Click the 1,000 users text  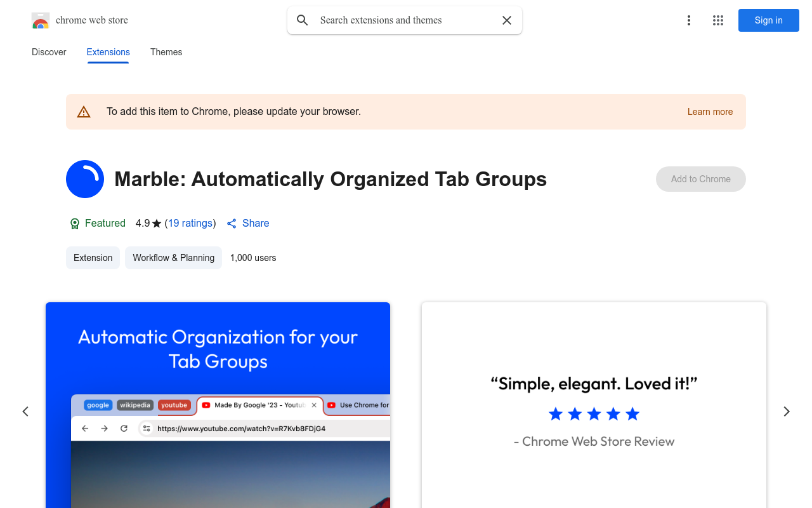(253, 258)
